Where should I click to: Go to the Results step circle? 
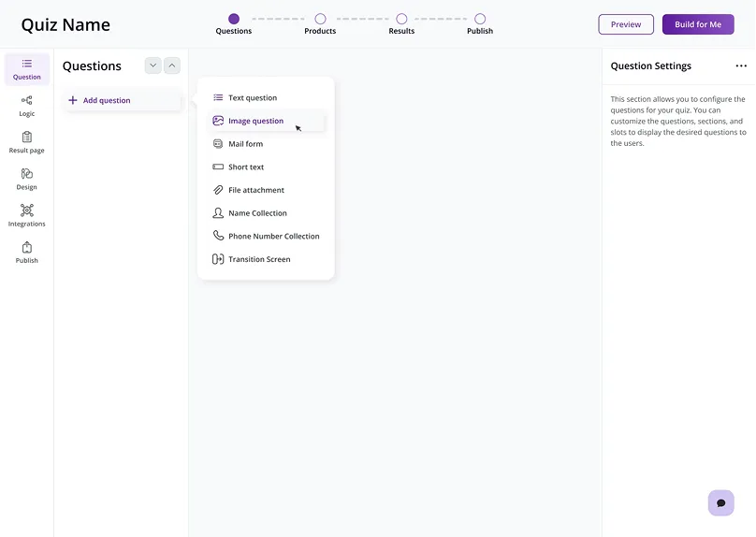coord(401,19)
